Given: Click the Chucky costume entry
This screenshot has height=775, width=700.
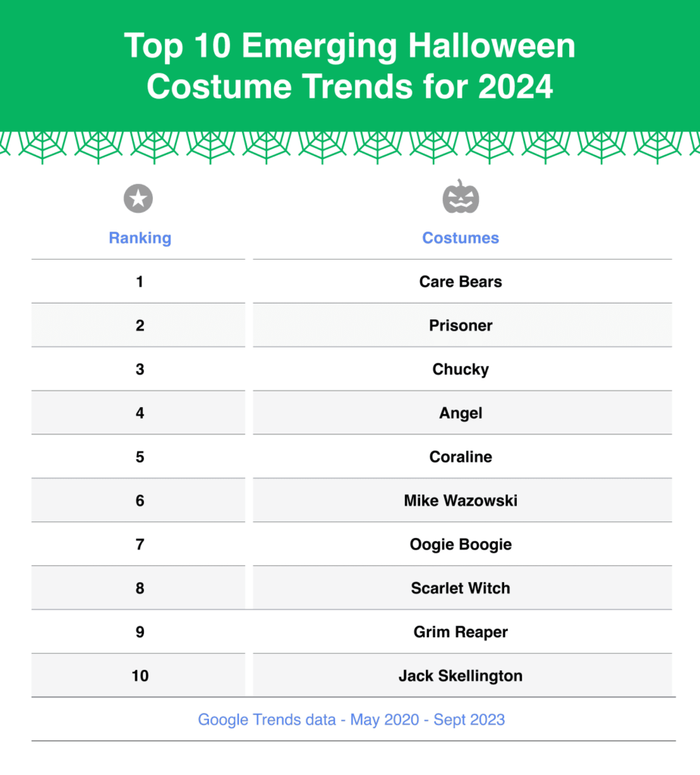Looking at the screenshot, I should [461, 369].
